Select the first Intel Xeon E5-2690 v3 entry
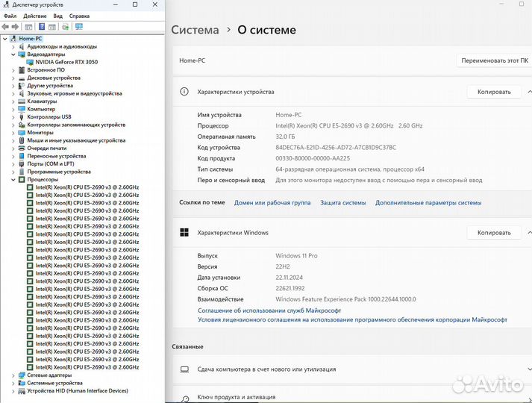Screen dimensions: 532x403 click(87, 187)
